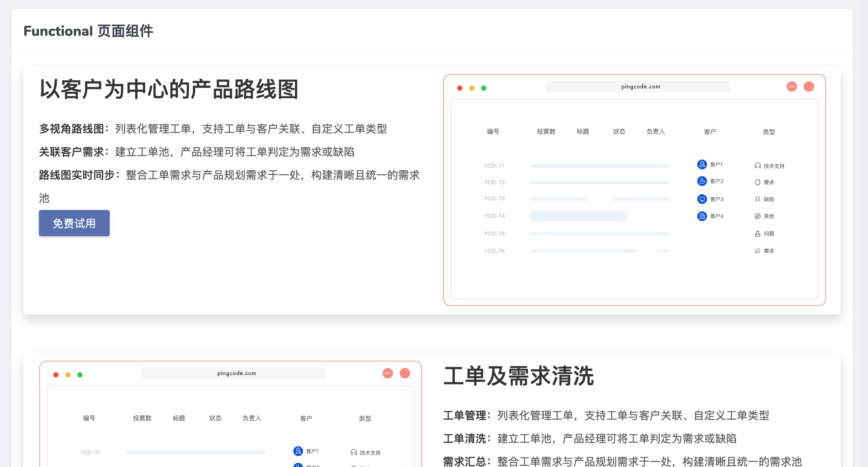
Task: Click the back arrow circle in bottom mockup
Action: point(387,373)
